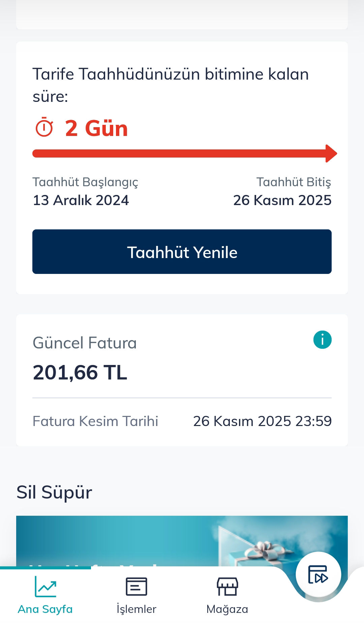Open the İşlemler list icon
This screenshot has width=364, height=623.
pos(136,587)
